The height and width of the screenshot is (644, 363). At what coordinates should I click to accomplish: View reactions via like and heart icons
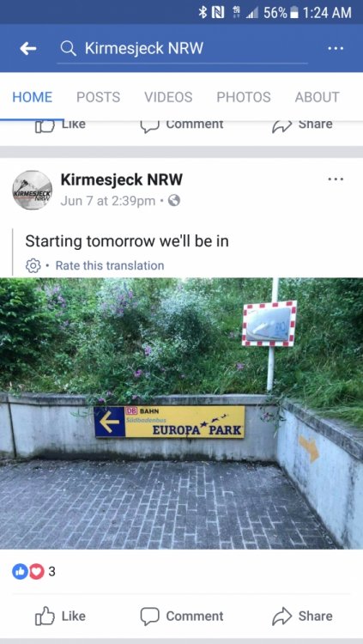point(28,571)
